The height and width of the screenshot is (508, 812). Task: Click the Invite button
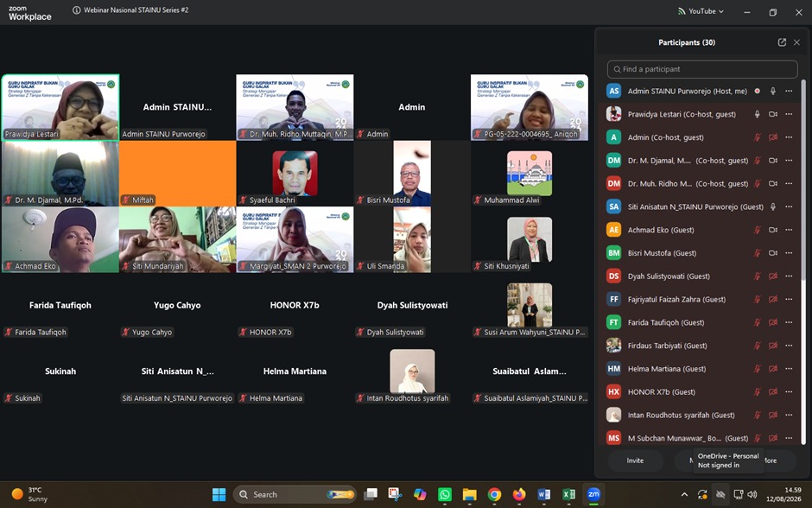coord(635,460)
